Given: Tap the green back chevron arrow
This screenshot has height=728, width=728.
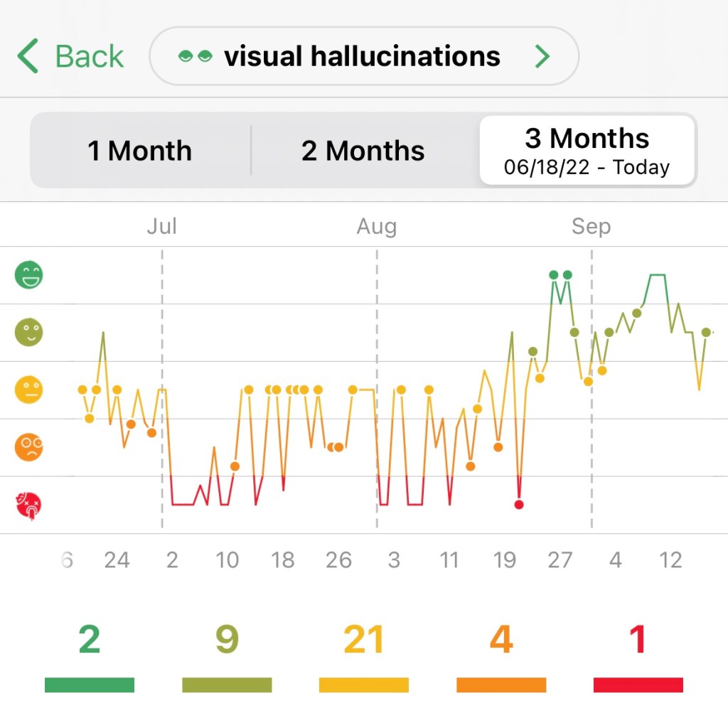Looking at the screenshot, I should pos(28,57).
